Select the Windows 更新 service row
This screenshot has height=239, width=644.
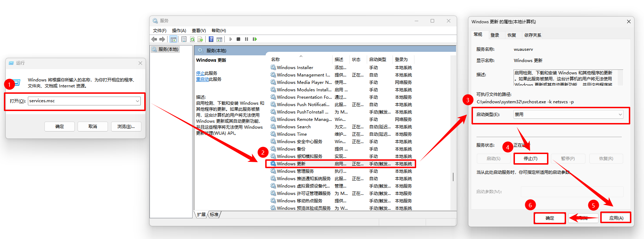coord(341,164)
